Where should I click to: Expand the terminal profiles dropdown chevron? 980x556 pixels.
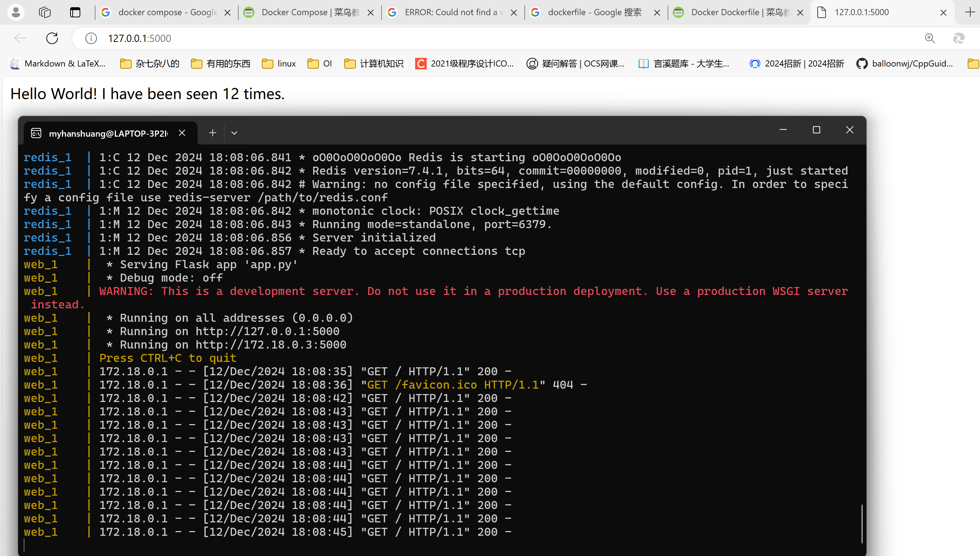tap(234, 133)
